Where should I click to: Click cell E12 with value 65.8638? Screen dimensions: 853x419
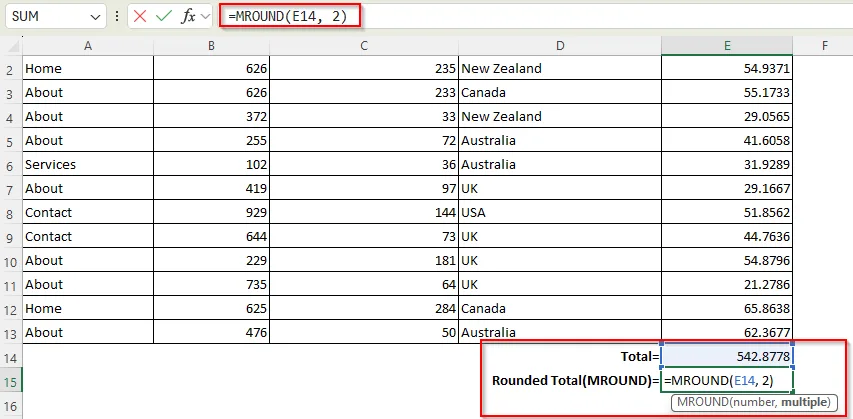tap(727, 308)
